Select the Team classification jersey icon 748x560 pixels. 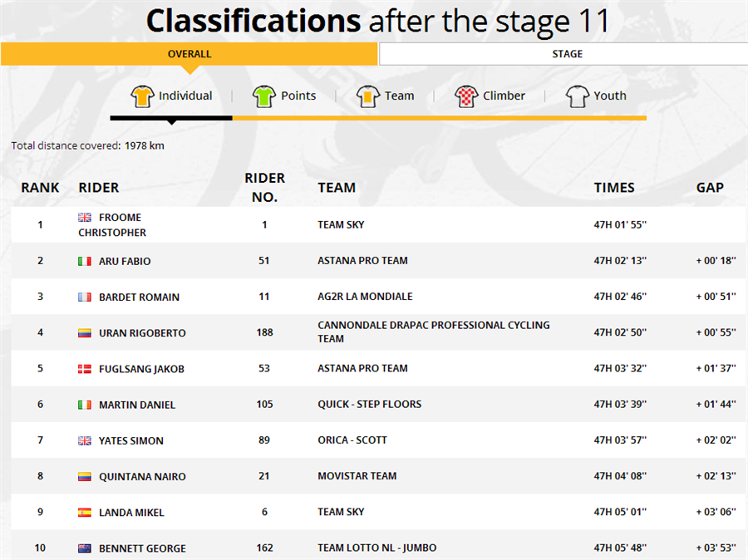tap(368, 96)
